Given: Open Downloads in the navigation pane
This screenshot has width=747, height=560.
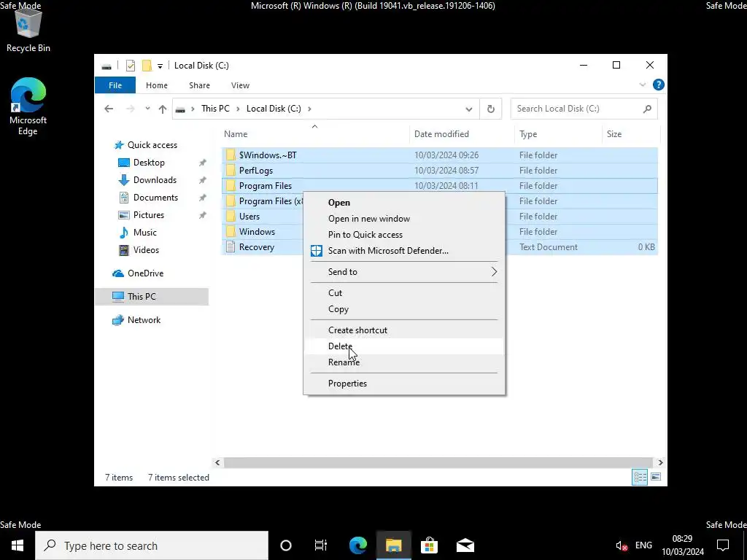Looking at the screenshot, I should click(155, 180).
